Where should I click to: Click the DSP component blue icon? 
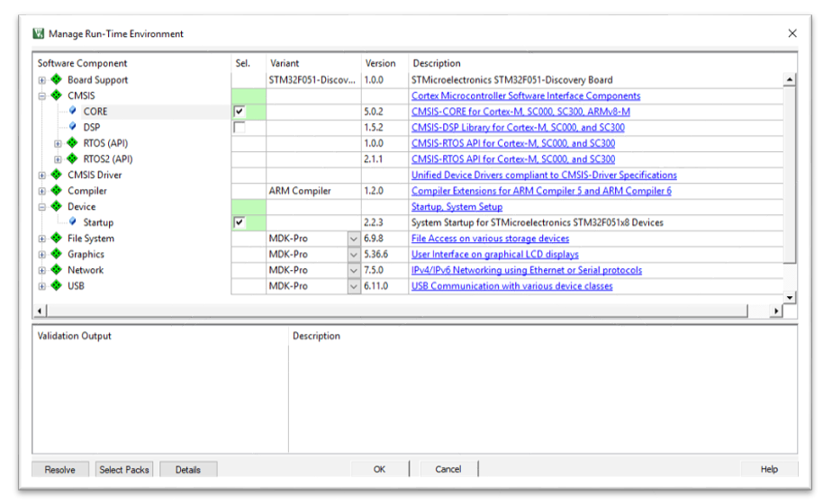(73, 126)
